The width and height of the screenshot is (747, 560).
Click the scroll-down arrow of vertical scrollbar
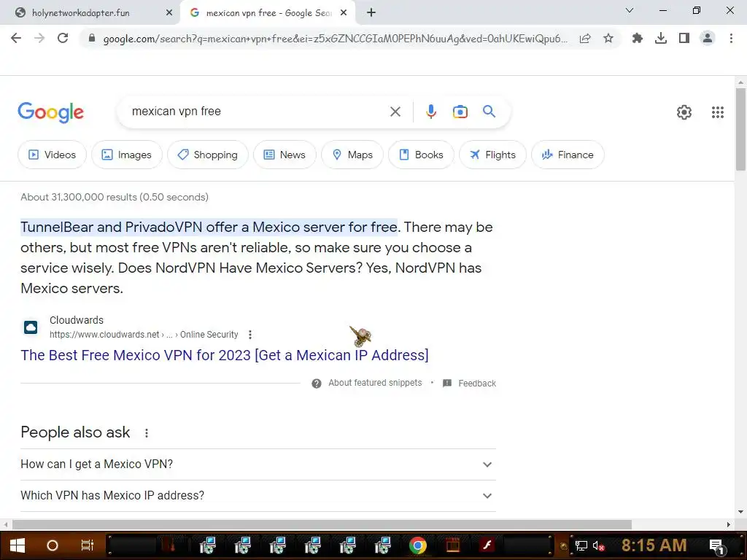tap(740, 512)
